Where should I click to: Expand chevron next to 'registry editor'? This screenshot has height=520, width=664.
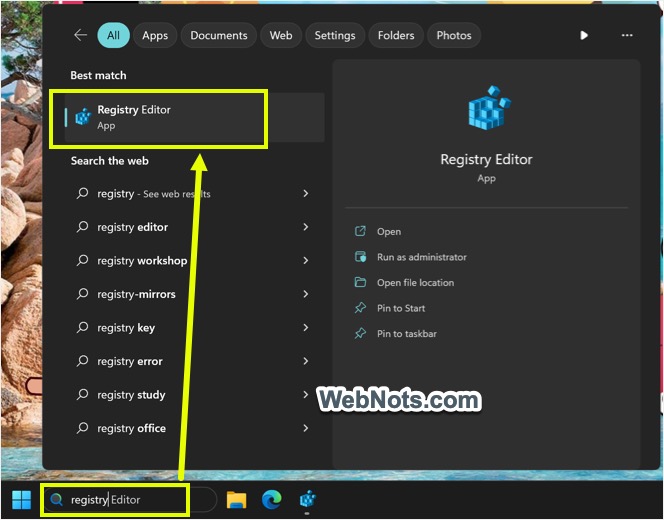tap(306, 227)
